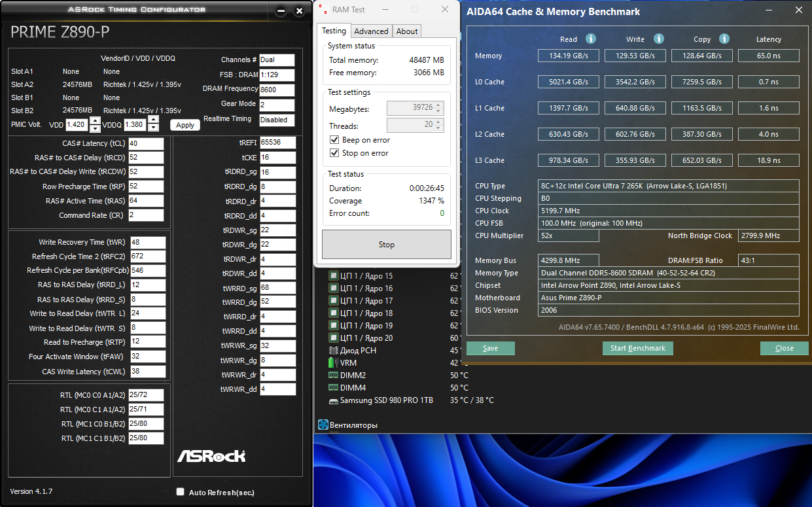Open the About tab in RAM Test
Viewport: 812px width, 507px height.
[406, 31]
